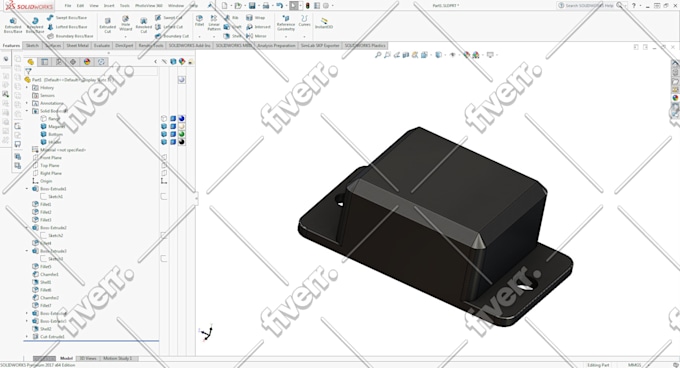This screenshot has height=368, width=680.
Task: Click the Mirror tool
Action: tap(256, 36)
